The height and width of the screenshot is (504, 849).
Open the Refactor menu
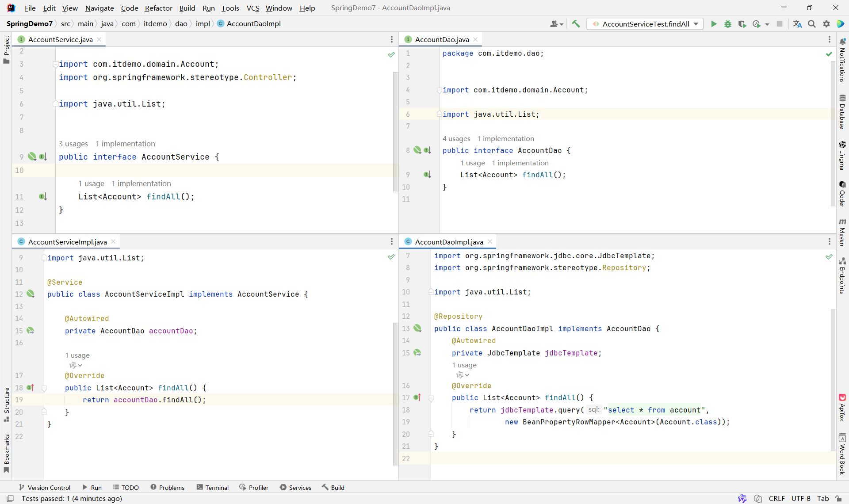coord(158,8)
